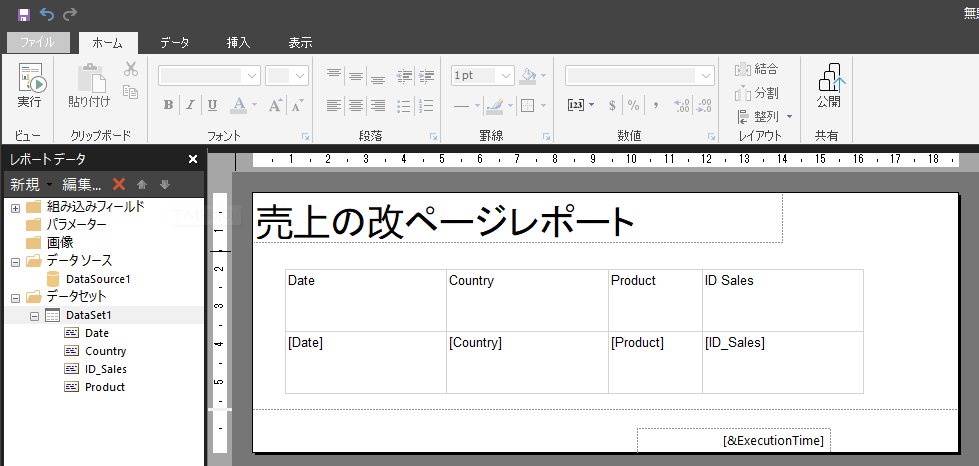This screenshot has height=466, width=979.
Task: Click 分割 split cells button
Action: point(757,93)
